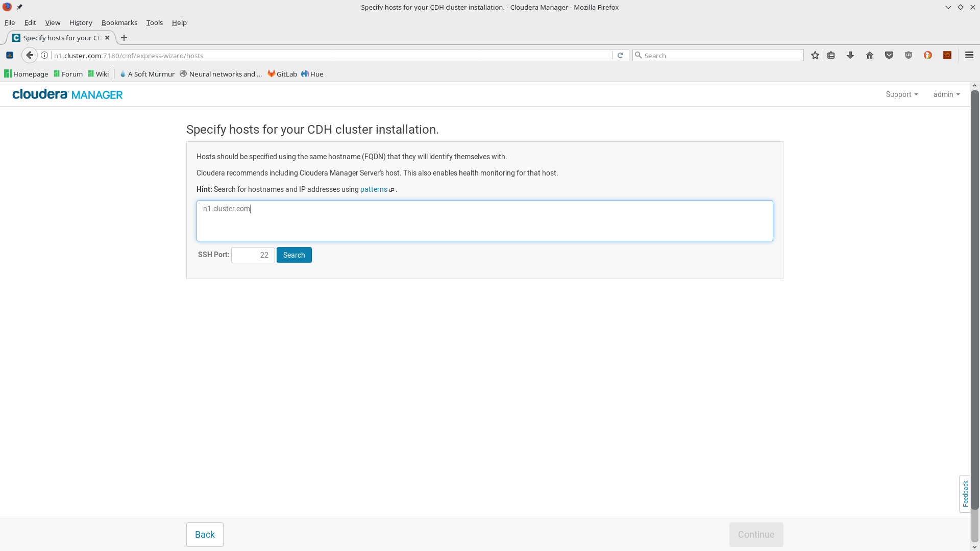Open a new tab with plus icon

pyautogui.click(x=124, y=38)
